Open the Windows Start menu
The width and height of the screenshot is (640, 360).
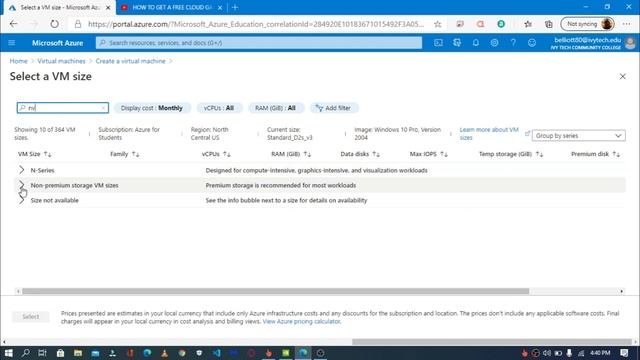coord(9,353)
